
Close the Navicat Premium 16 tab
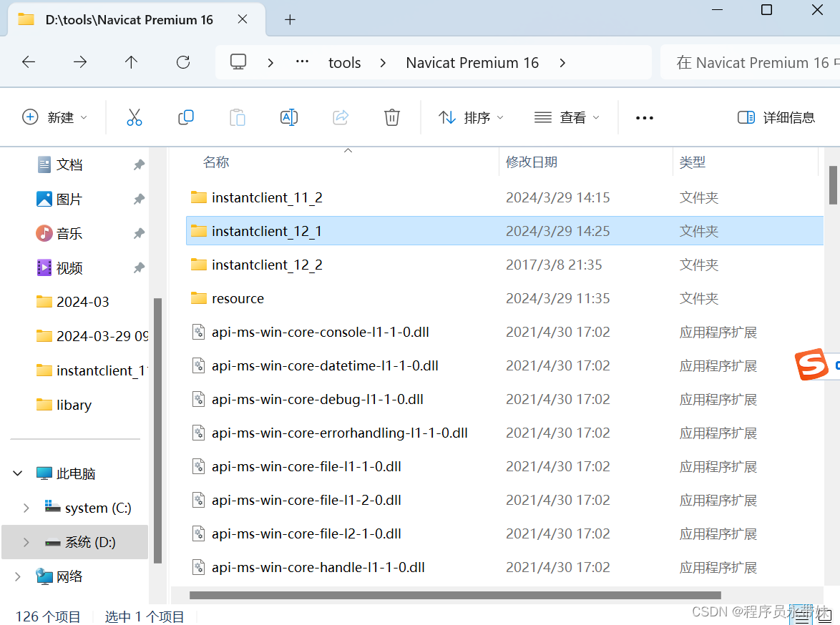[x=242, y=19]
